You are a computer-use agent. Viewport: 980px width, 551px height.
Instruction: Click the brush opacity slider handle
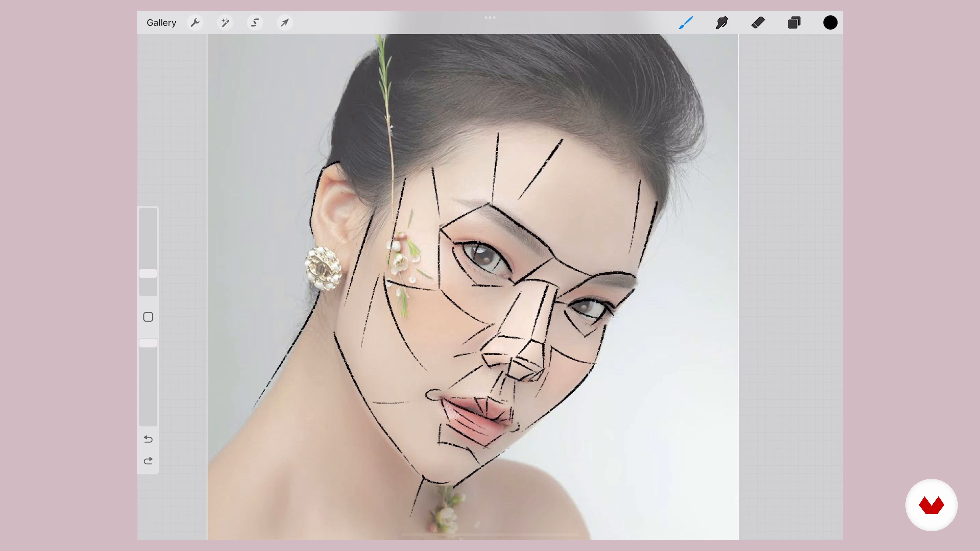(x=148, y=343)
